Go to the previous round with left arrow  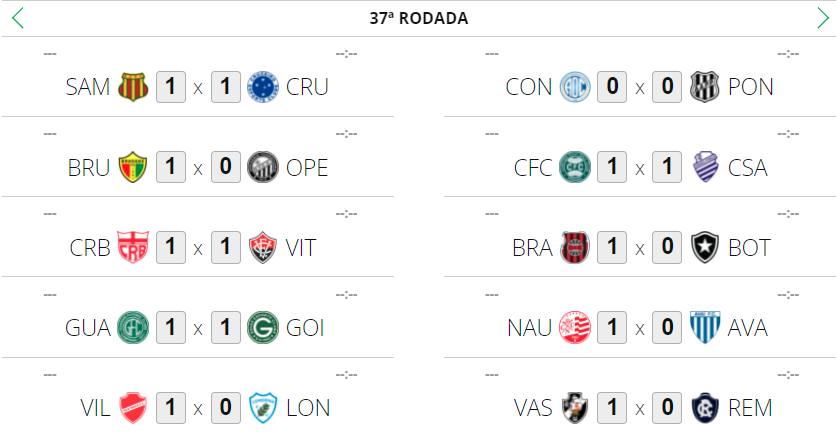point(17,18)
